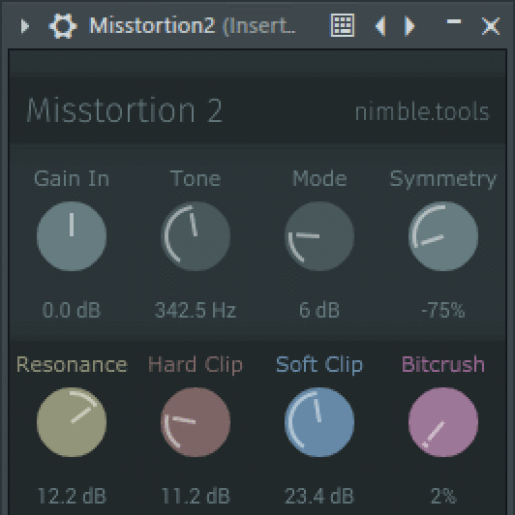
Task: Select the next preset arrow
Action: coord(409,26)
